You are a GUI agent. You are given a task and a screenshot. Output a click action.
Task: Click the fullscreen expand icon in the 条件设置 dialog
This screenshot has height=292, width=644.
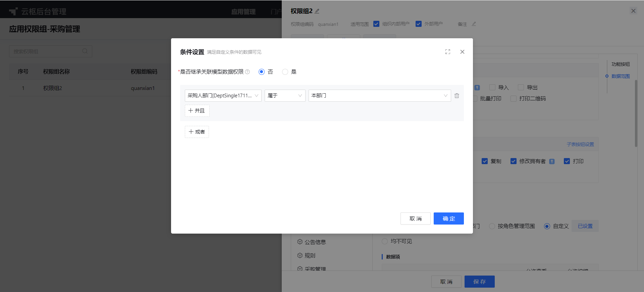coord(447,52)
